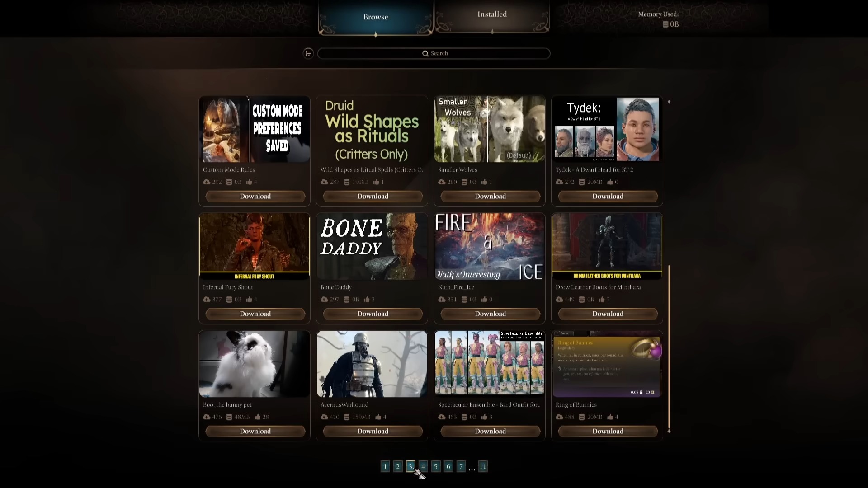Navigate to page 4 of mod list
The height and width of the screenshot is (488, 868).
[x=423, y=467]
